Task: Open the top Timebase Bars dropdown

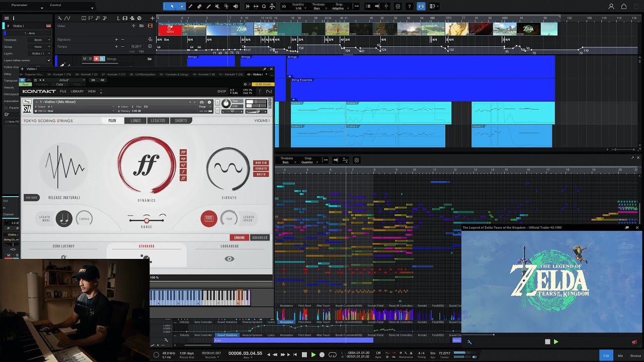Action: (318, 7)
